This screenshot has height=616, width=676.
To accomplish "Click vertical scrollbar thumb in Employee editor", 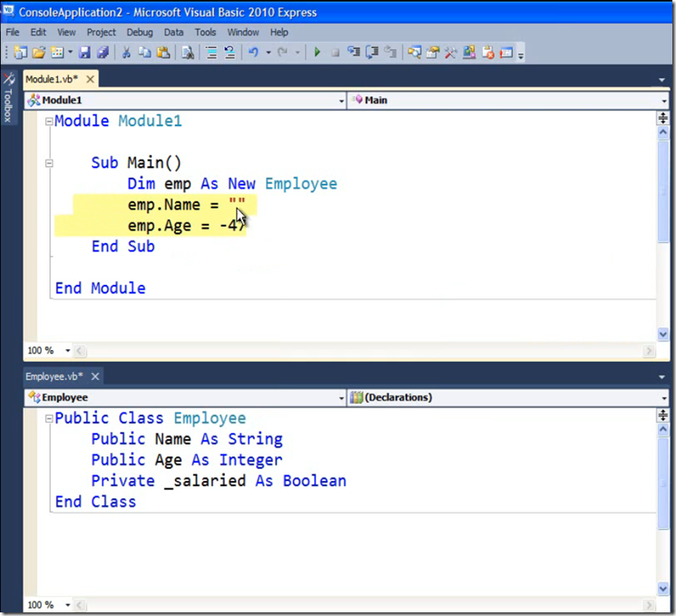I will point(663,484).
